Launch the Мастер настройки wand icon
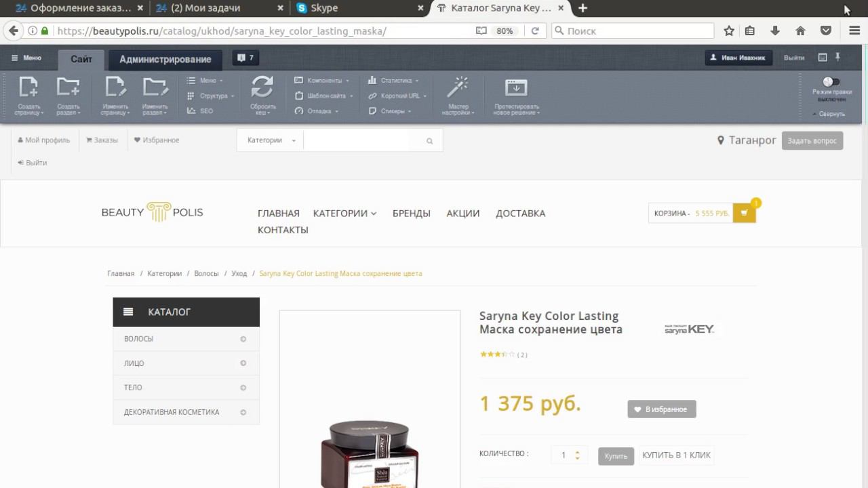The width and height of the screenshot is (868, 488). click(x=459, y=87)
